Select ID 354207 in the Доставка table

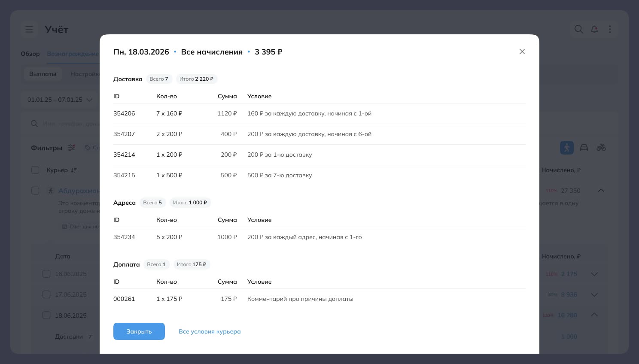(x=124, y=134)
